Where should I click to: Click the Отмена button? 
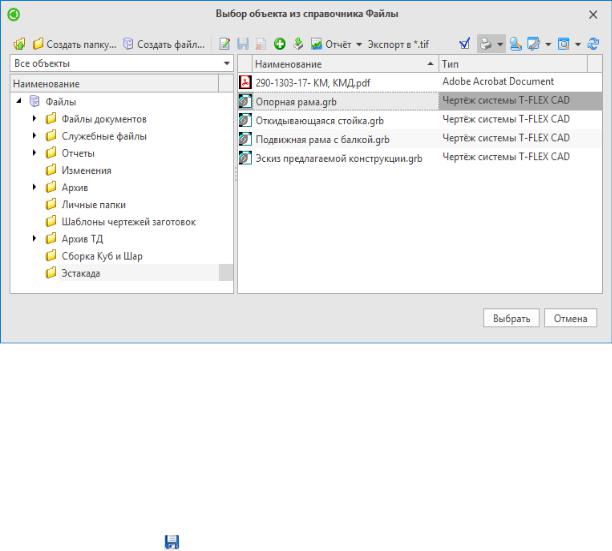571,318
